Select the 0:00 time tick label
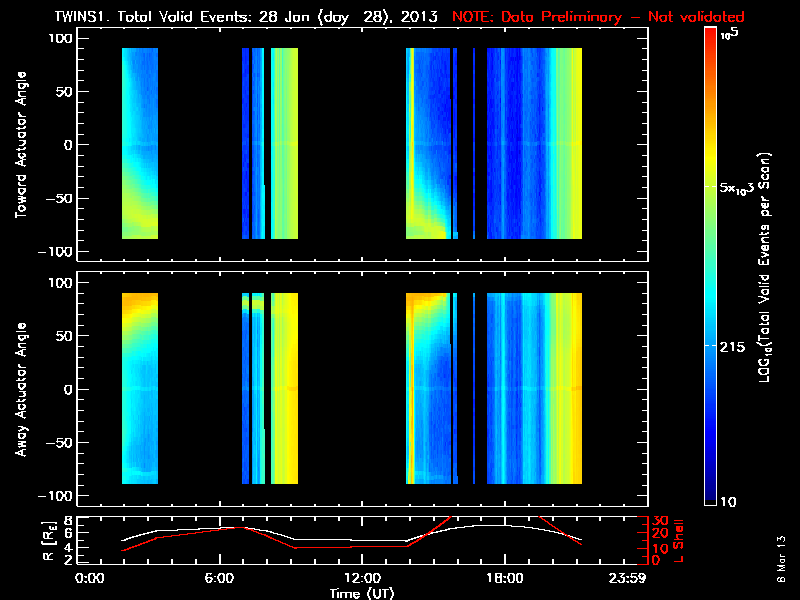 pyautogui.click(x=90, y=579)
